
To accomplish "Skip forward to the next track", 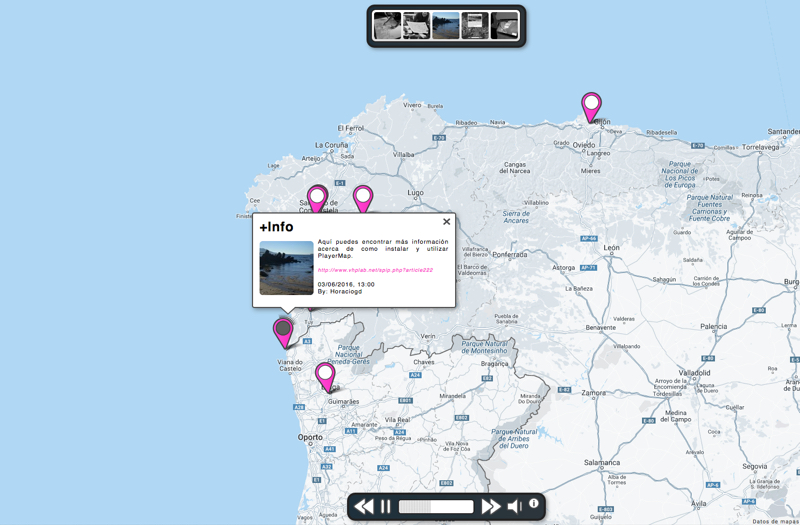I will tap(491, 507).
